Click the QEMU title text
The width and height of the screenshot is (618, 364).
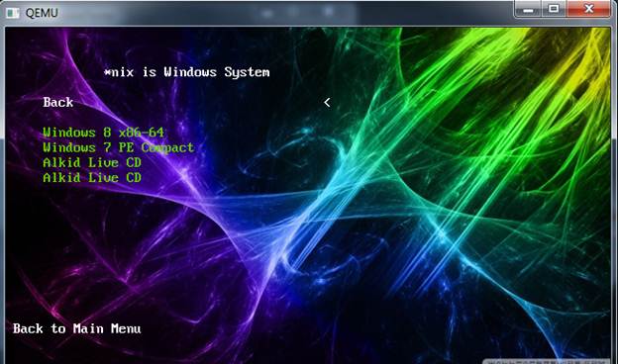click(x=42, y=13)
